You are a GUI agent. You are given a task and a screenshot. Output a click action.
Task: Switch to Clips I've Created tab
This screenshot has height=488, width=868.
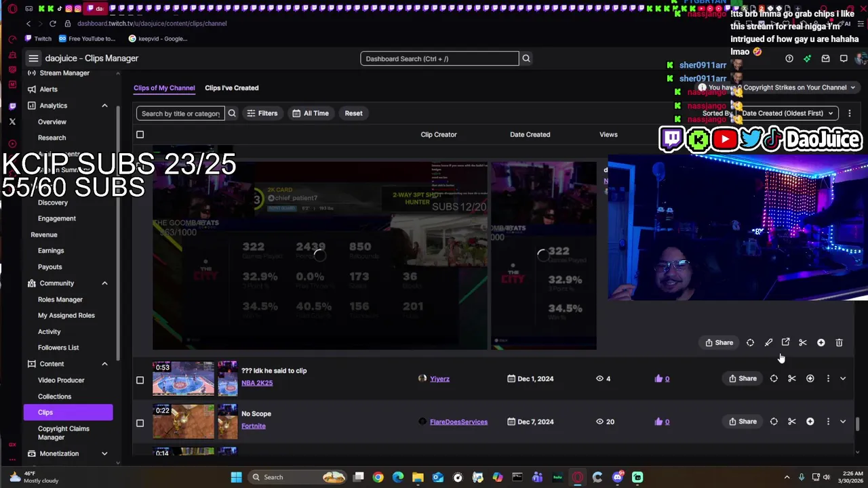231,88
